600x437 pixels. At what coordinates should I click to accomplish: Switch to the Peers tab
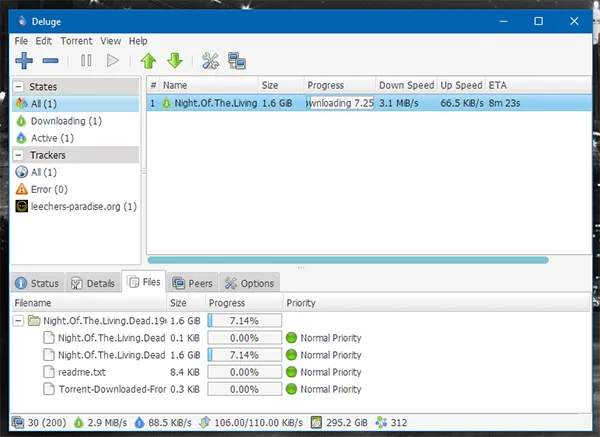click(192, 284)
